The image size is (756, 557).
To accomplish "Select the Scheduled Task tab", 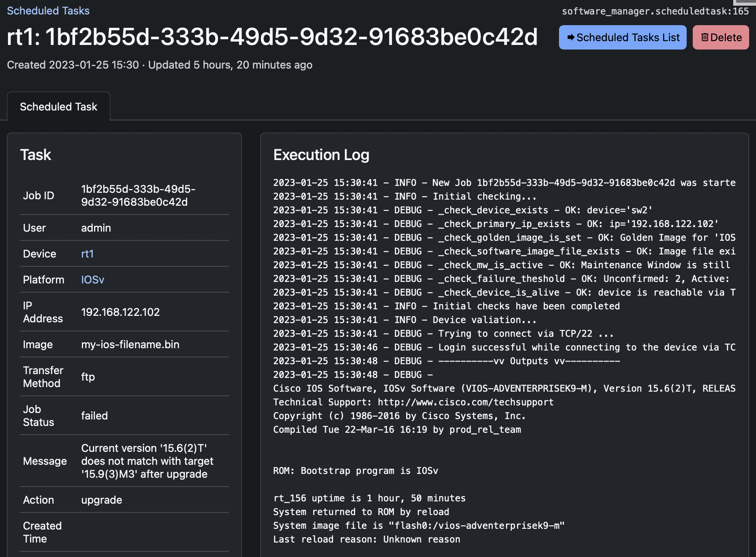I will click(59, 107).
